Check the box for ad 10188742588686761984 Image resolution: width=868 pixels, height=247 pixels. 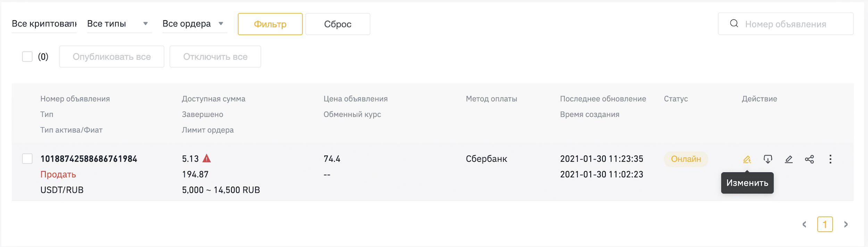tap(27, 159)
